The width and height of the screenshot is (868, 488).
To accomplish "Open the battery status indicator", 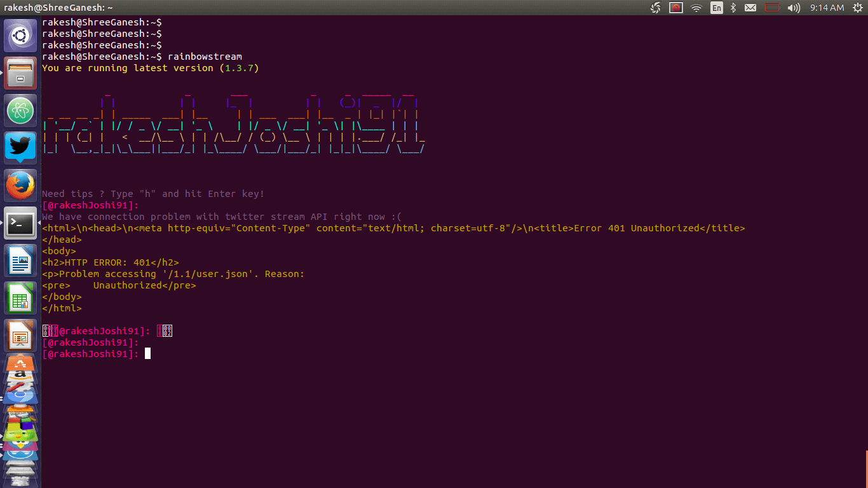I will (x=772, y=8).
